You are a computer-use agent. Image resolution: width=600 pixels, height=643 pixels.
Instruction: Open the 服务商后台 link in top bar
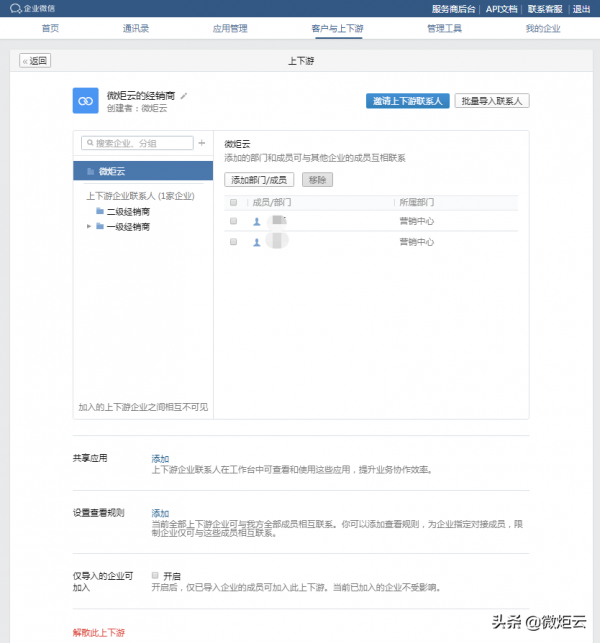click(453, 9)
